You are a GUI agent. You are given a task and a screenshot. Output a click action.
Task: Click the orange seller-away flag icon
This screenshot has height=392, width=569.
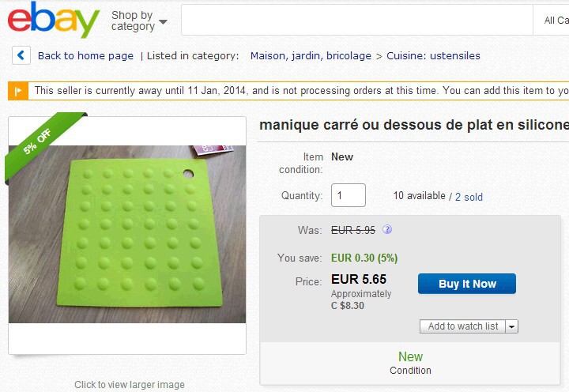coord(17,91)
